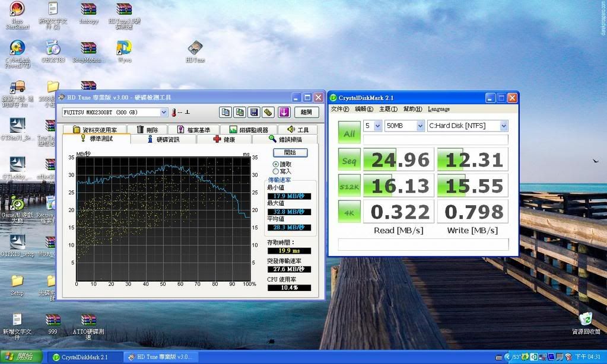Open the Wyse desktop shortcut

point(124,52)
